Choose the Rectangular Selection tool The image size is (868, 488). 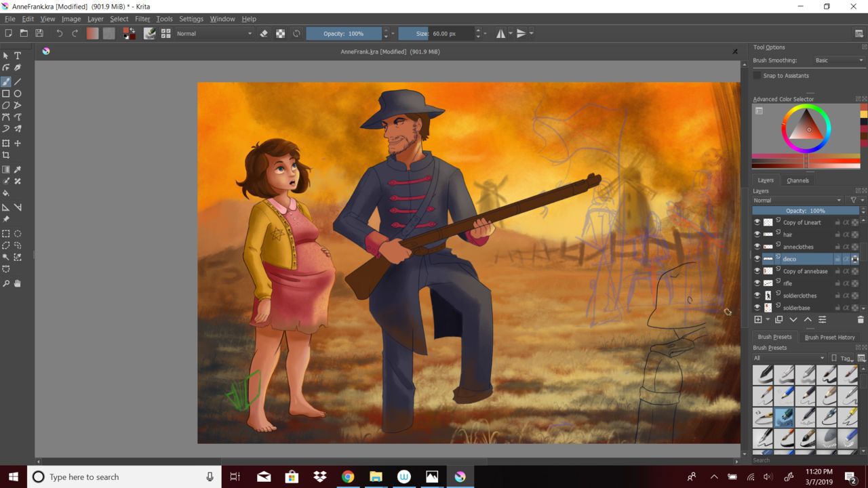coord(6,233)
